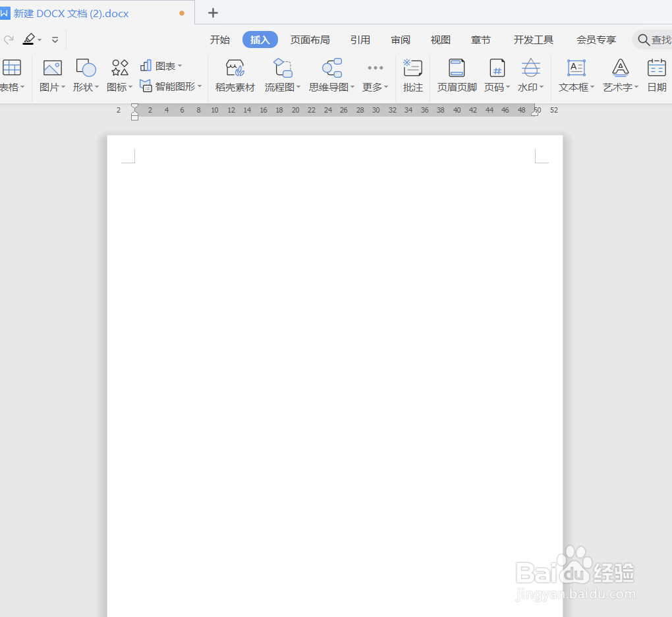672x617 pixels.
Task: Open the 章节 tab
Action: point(480,40)
